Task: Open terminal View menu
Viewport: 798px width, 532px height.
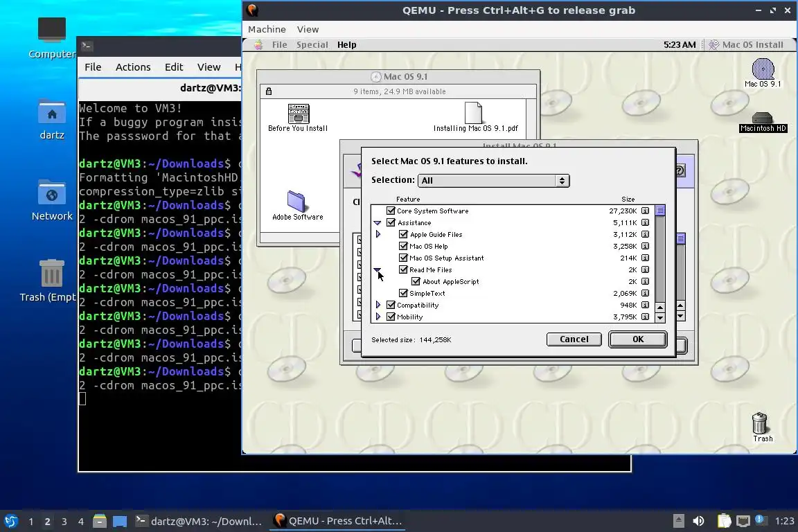Action: [209, 66]
